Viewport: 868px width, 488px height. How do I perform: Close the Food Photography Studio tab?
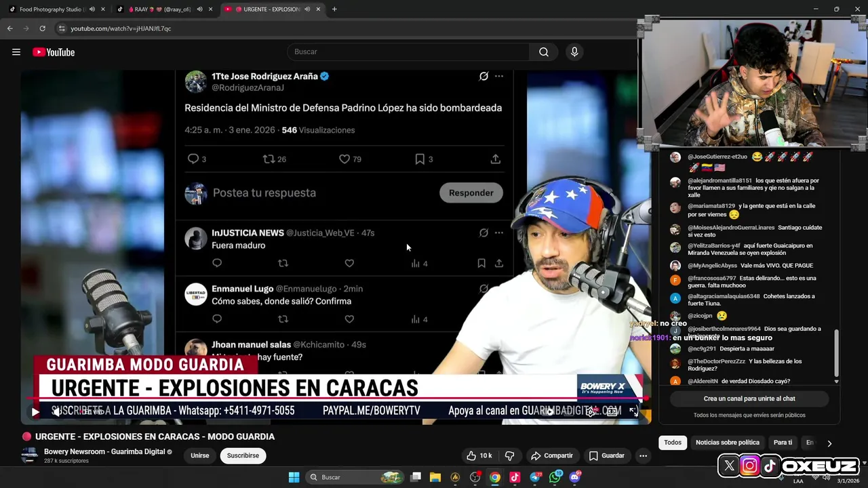click(103, 9)
